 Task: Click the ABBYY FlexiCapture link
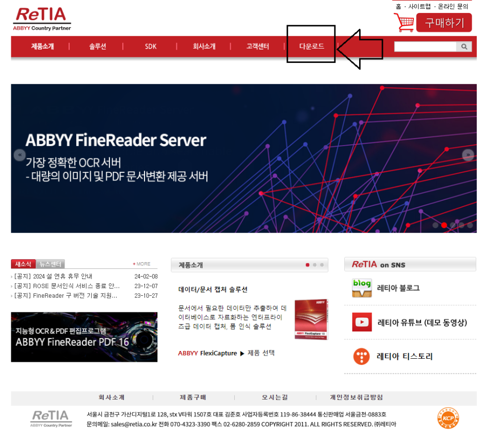(x=207, y=354)
